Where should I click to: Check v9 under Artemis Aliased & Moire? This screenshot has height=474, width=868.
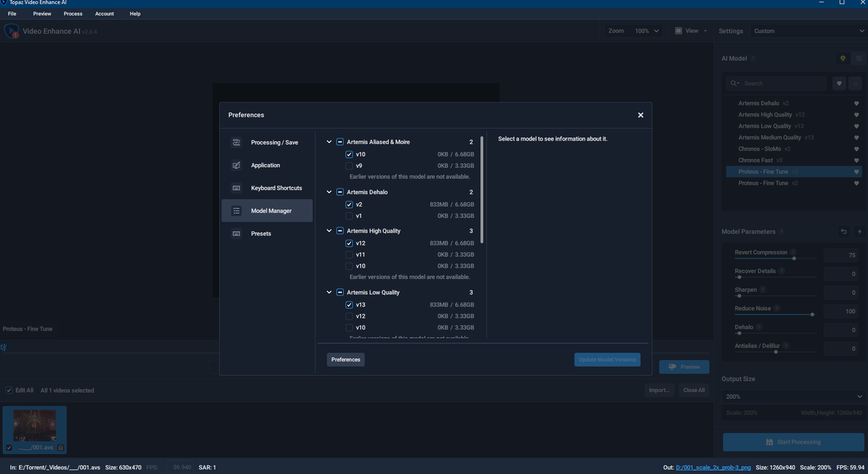349,165
